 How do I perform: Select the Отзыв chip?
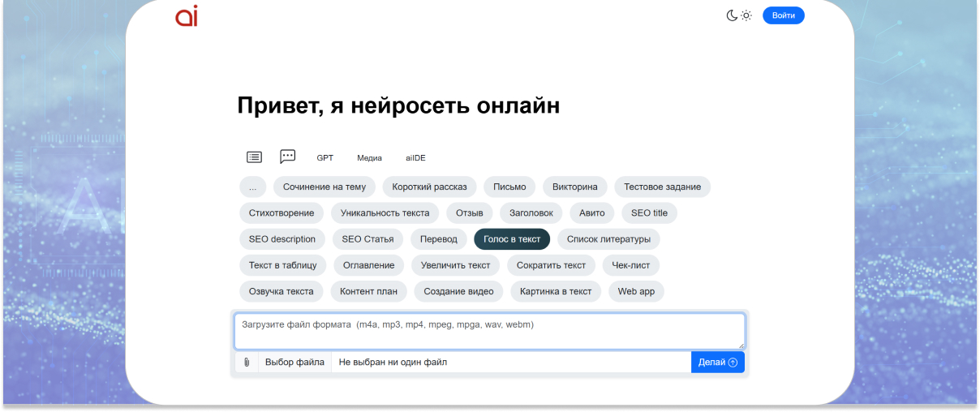470,212
